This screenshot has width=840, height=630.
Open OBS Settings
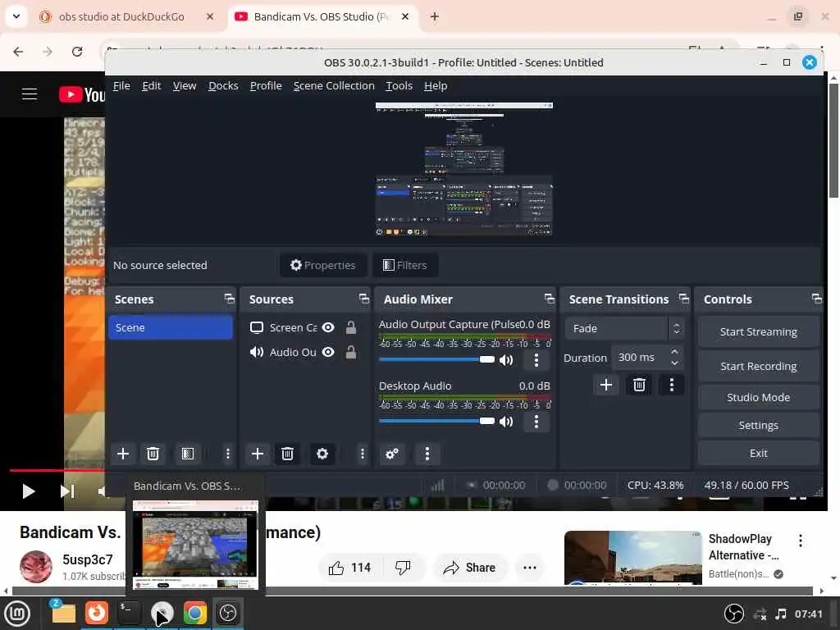[x=759, y=425]
